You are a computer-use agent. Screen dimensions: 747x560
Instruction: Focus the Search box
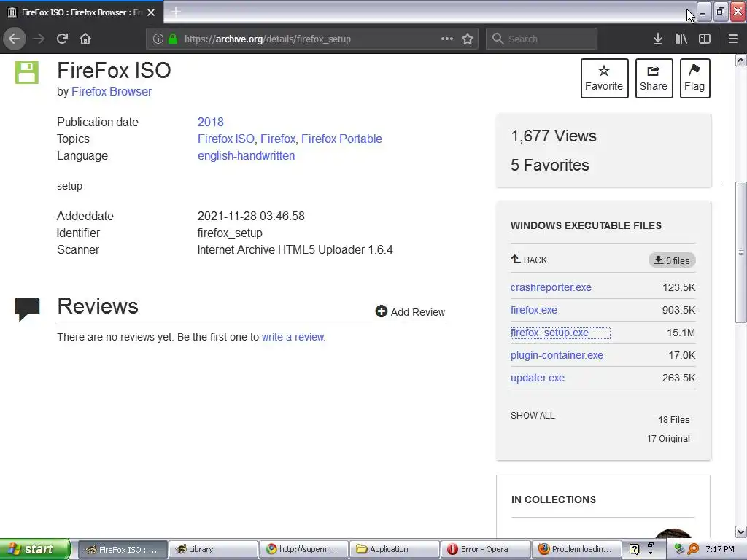click(542, 39)
